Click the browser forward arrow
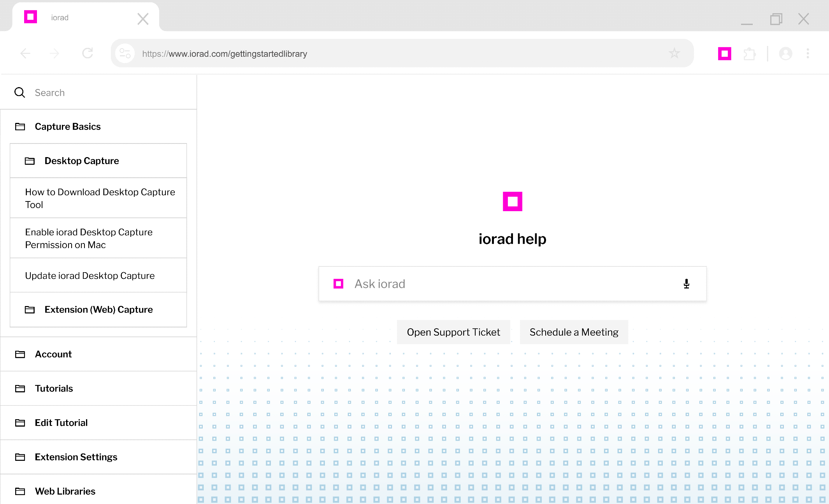Screen dimensions: 829x504 coord(55,53)
